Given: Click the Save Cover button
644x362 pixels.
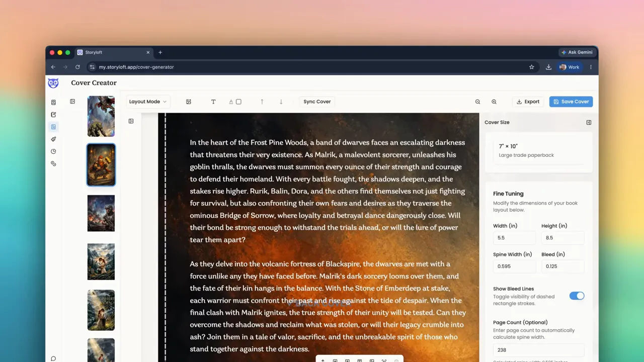Looking at the screenshot, I should (571, 102).
